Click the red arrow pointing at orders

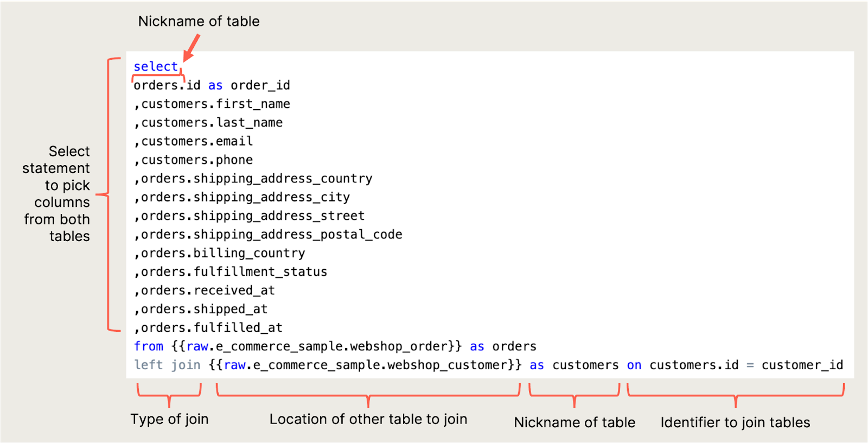pyautogui.click(x=192, y=48)
